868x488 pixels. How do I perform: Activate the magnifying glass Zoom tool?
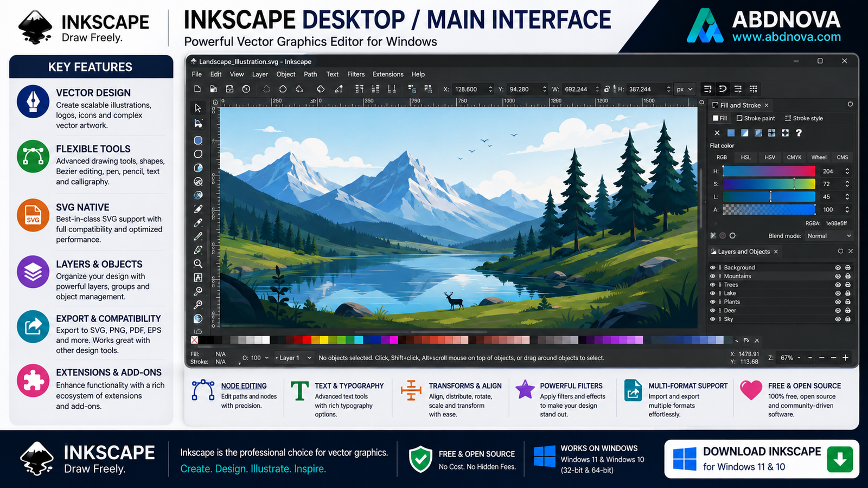(198, 264)
